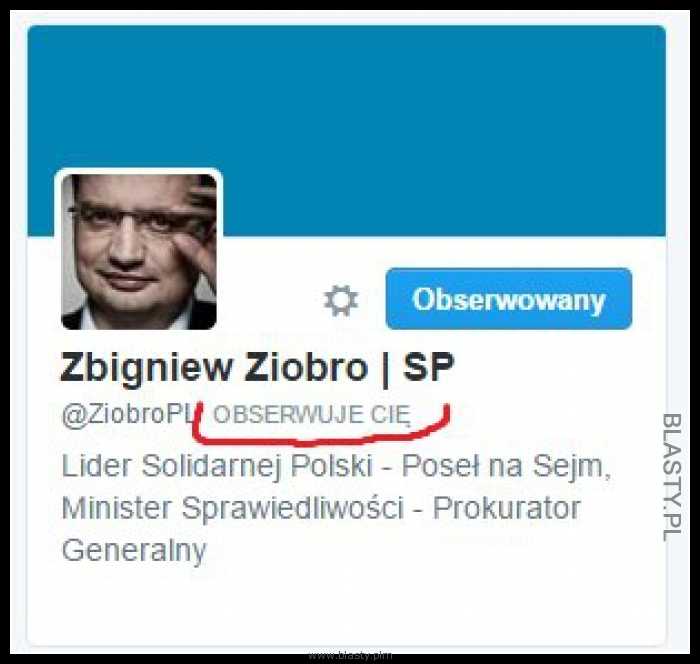Click the Poseł na Sejm bio phrase

point(506,466)
